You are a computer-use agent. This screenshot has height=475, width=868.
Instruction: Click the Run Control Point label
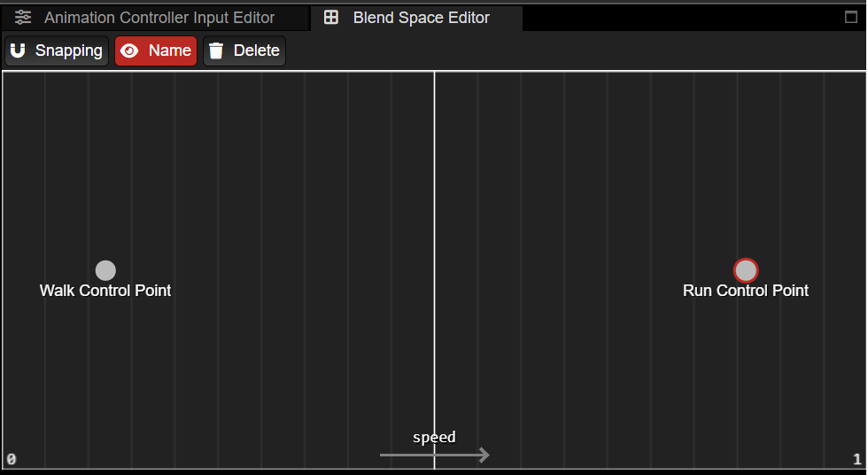click(x=746, y=291)
